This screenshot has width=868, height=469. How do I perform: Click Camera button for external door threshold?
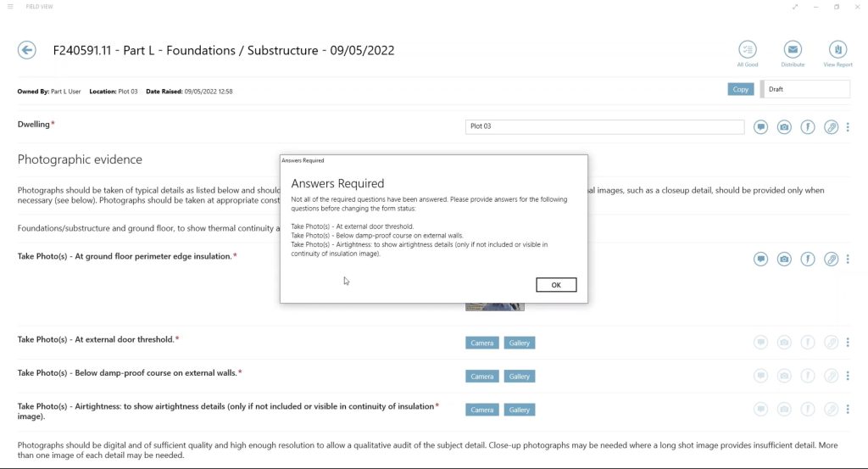click(x=481, y=343)
